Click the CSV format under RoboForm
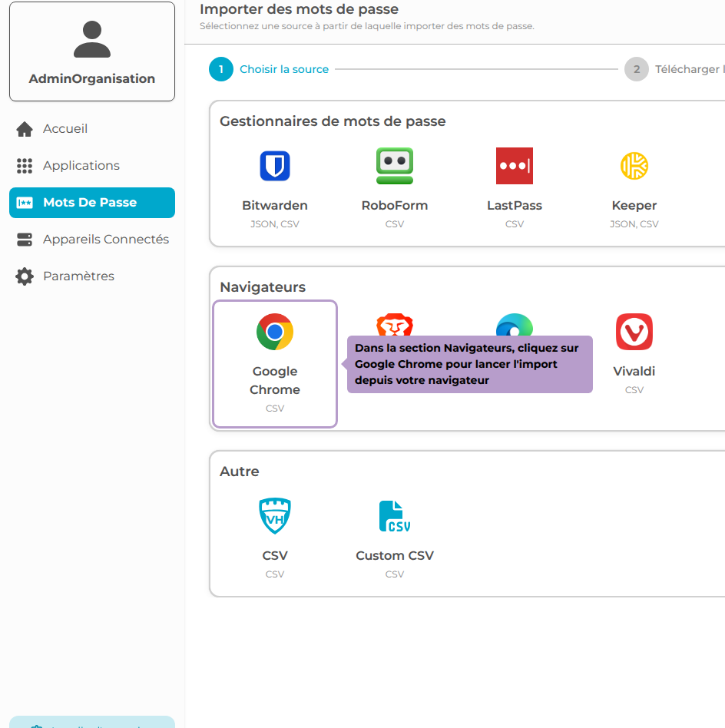Viewport: 725px width, 728px height. (394, 223)
